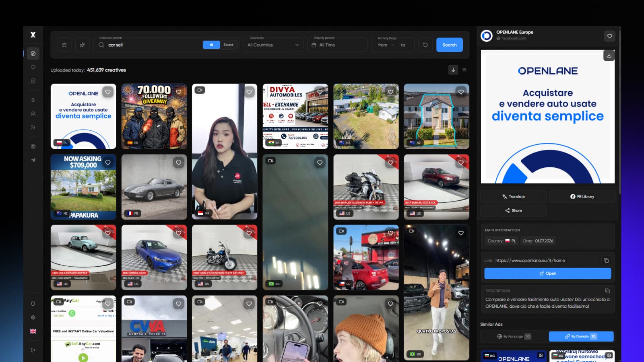Open the CVA Compra y Vende video
Image resolution: width=644 pixels, height=362 pixels.
(154, 329)
